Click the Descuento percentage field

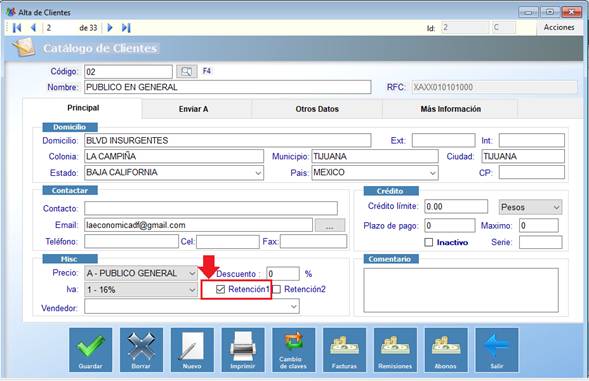coord(283,274)
